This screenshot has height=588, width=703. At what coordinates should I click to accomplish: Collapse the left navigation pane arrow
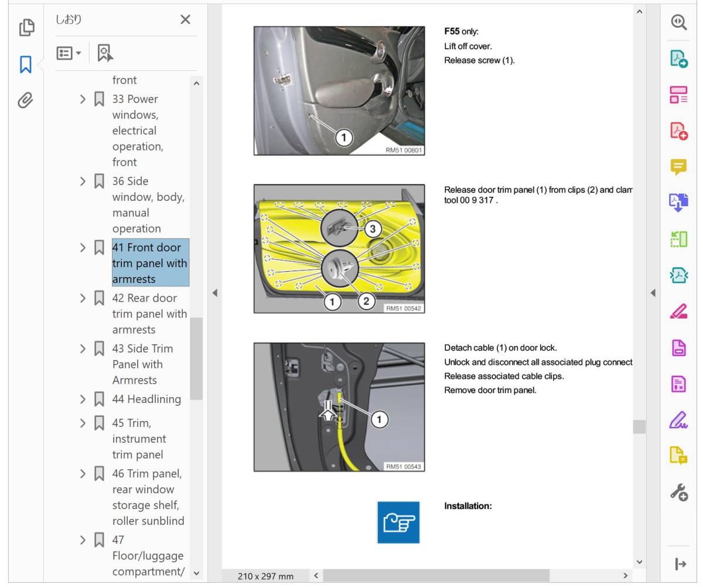click(x=214, y=293)
